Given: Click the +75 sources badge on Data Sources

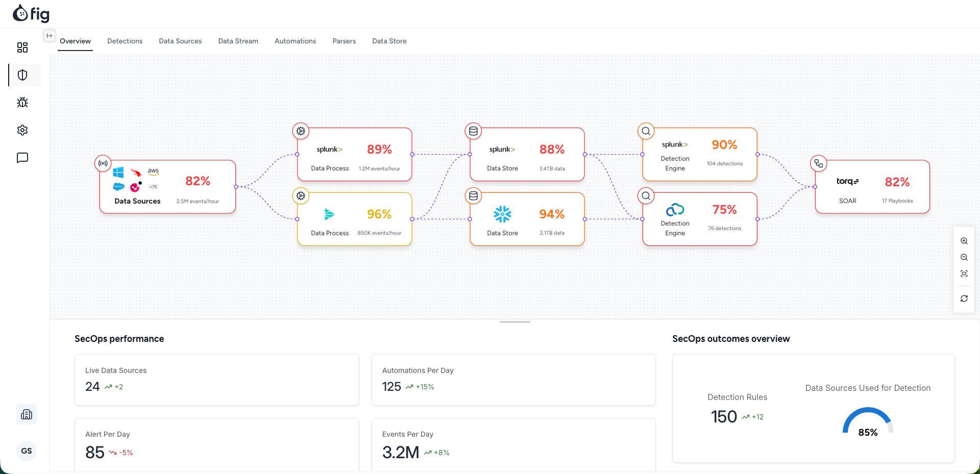Looking at the screenshot, I should [153, 187].
